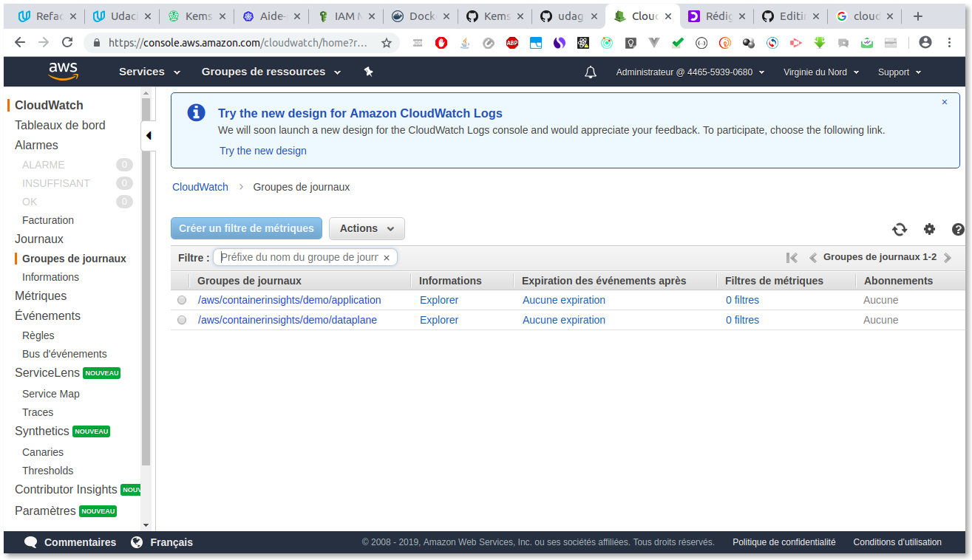Open Informations under Journaux in sidebar
972x560 pixels.
pos(50,277)
